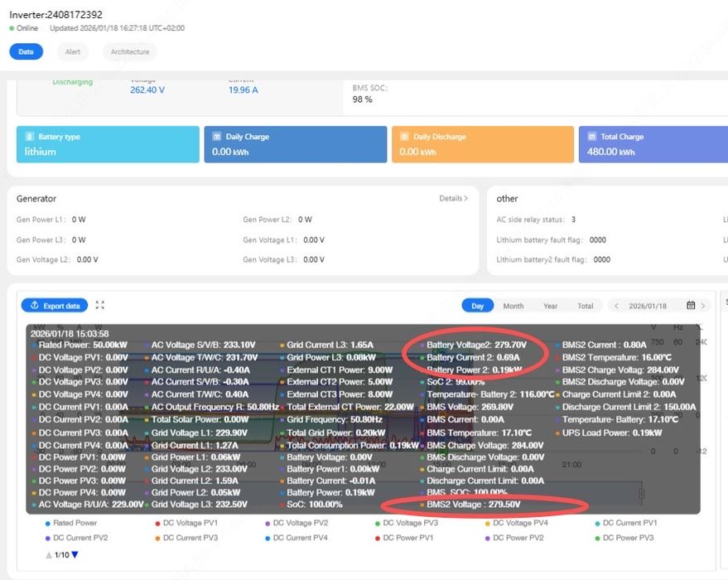Toggle DC Power PV1 legend series

[404, 538]
